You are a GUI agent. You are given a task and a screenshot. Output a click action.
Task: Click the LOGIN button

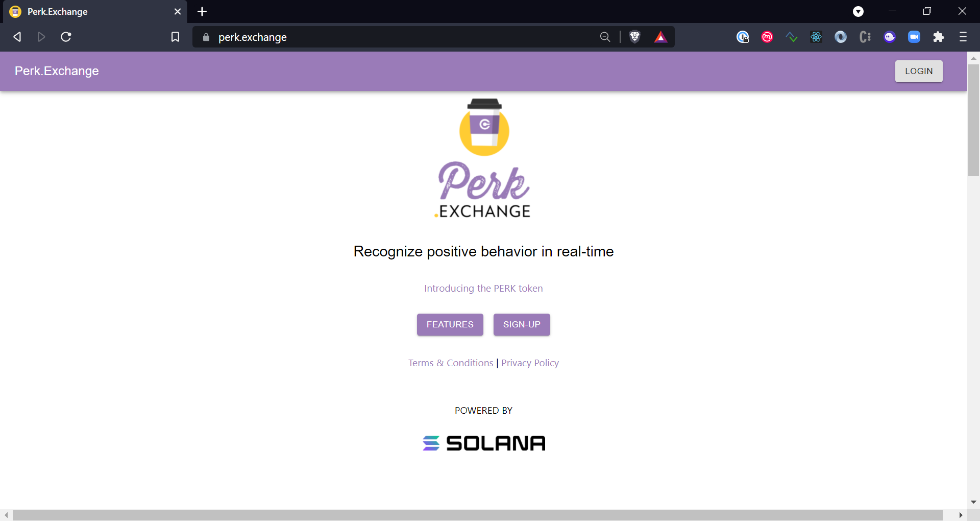pos(919,71)
